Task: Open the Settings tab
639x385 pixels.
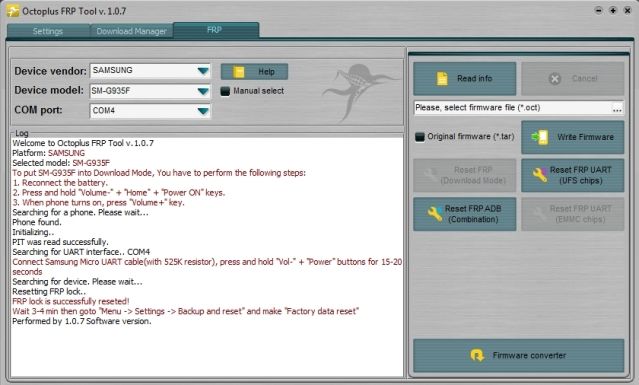Action: [x=48, y=31]
